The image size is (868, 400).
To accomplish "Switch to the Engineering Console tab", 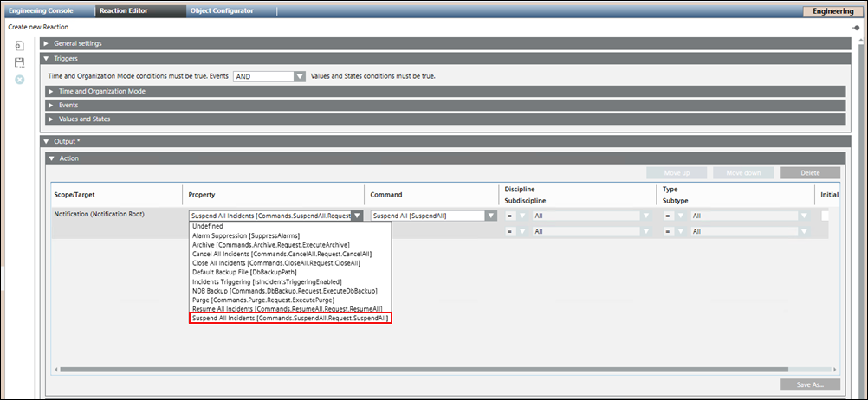I will click(42, 11).
